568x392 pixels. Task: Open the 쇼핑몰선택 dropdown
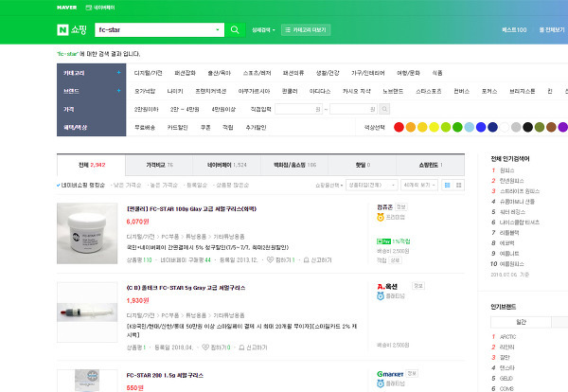pyautogui.click(x=328, y=186)
